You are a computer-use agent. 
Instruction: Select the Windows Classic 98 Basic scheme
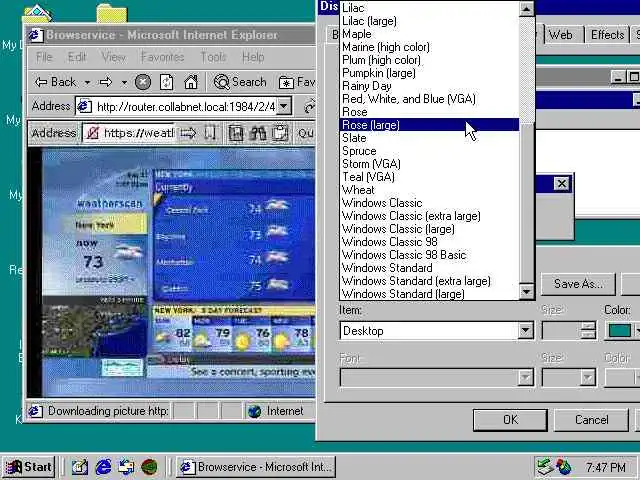[x=429, y=255]
